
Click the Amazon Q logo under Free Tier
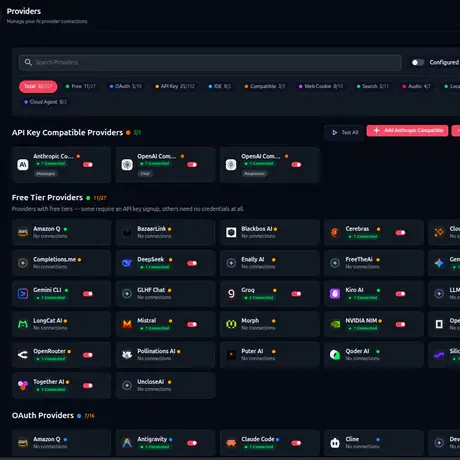click(x=23, y=232)
